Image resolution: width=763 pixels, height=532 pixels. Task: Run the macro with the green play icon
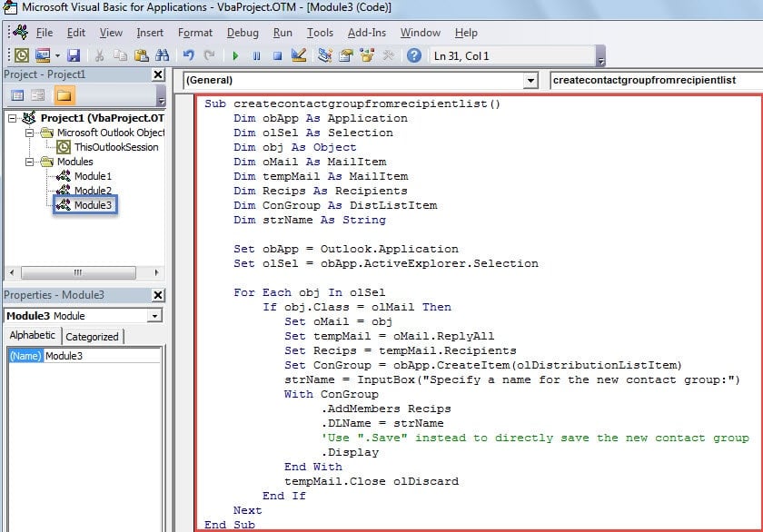coord(235,56)
